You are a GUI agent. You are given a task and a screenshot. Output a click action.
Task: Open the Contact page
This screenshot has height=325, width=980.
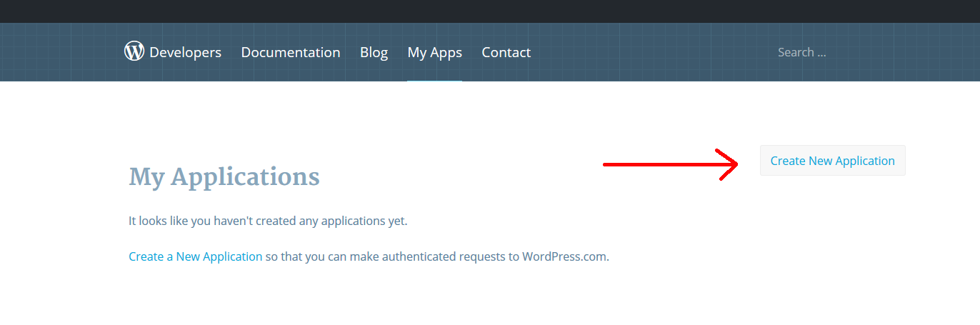point(506,52)
